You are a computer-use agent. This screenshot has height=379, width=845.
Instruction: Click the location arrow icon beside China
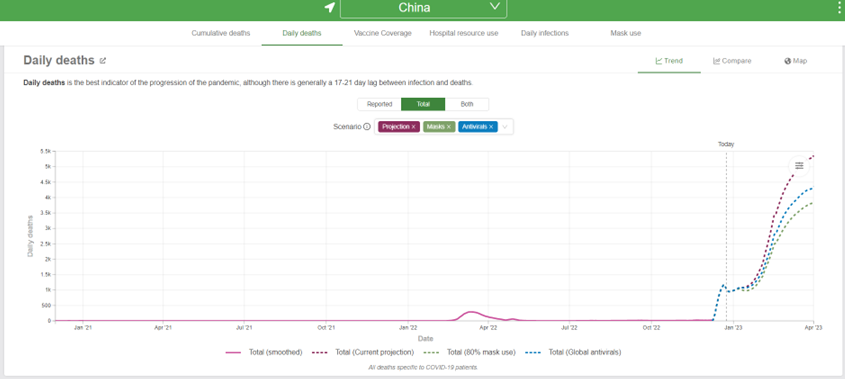[329, 8]
